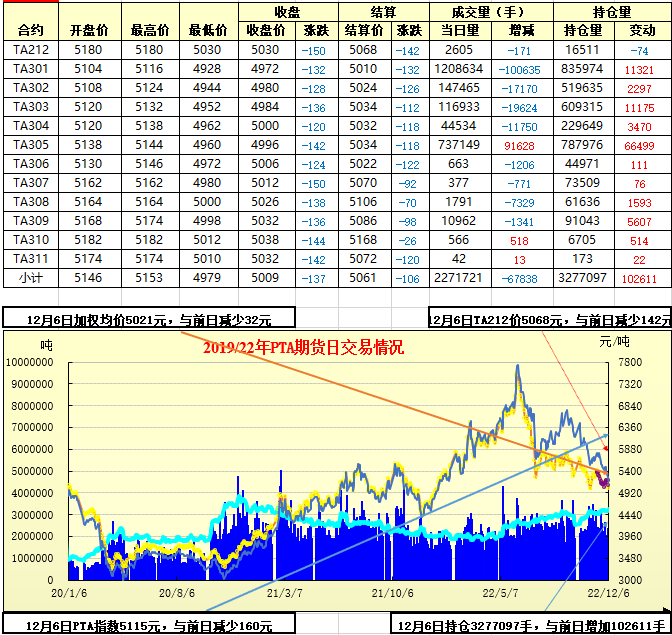Select the PTA指数5115元 caption box
672x635 pixels.
click(x=148, y=625)
